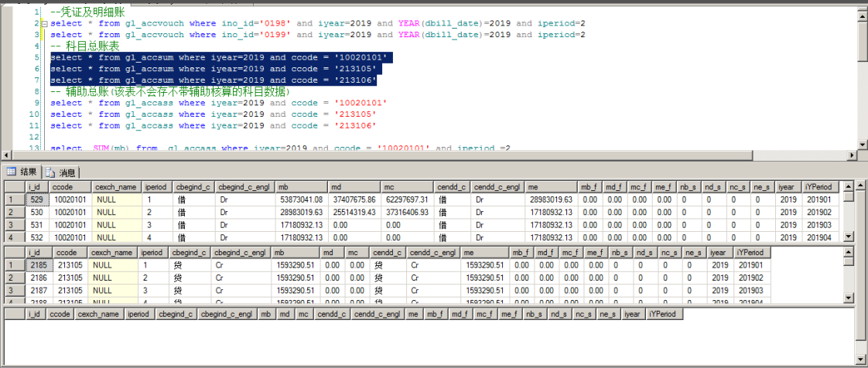
Task: Click the highlighted gl_accsum '213106' query line
Action: (214, 81)
